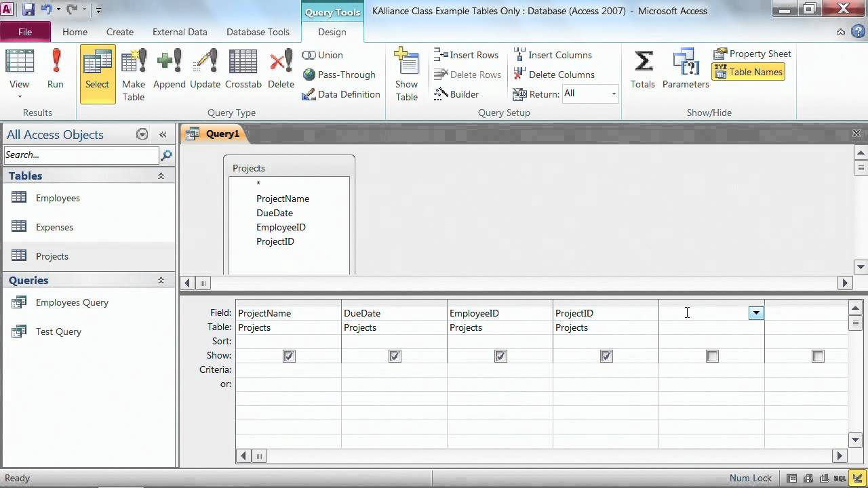This screenshot has height=488, width=868.
Task: Minimize the ribbon with the caret
Action: (x=841, y=32)
